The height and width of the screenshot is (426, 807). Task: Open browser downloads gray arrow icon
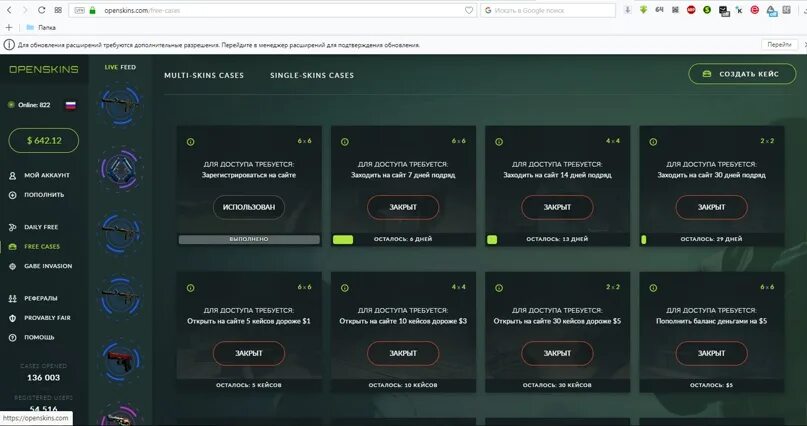pyautogui.click(x=627, y=10)
